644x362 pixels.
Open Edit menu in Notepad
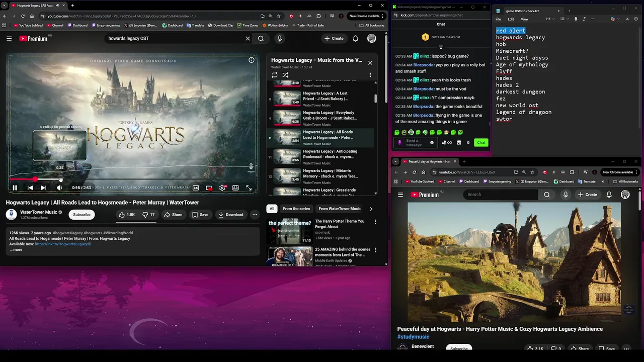coord(511,19)
